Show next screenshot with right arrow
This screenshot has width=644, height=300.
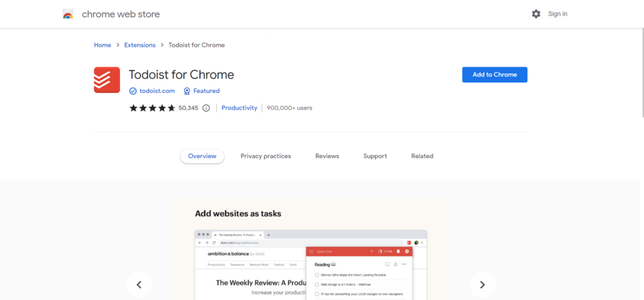coord(482,284)
